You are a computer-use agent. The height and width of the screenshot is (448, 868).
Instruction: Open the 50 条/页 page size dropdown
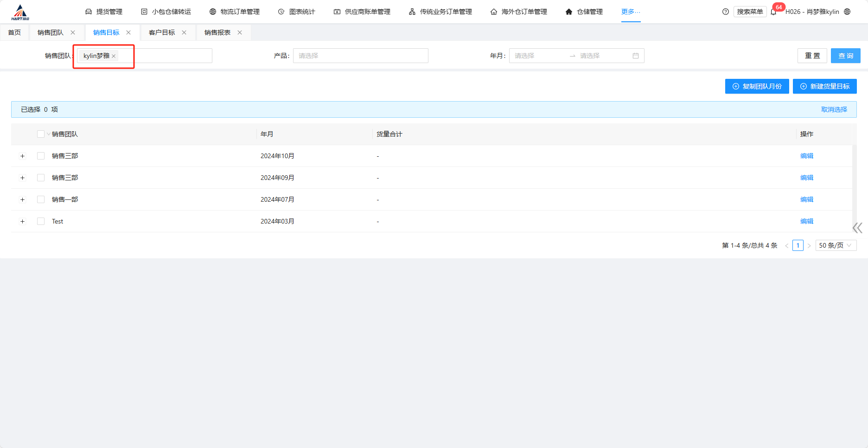[836, 245]
